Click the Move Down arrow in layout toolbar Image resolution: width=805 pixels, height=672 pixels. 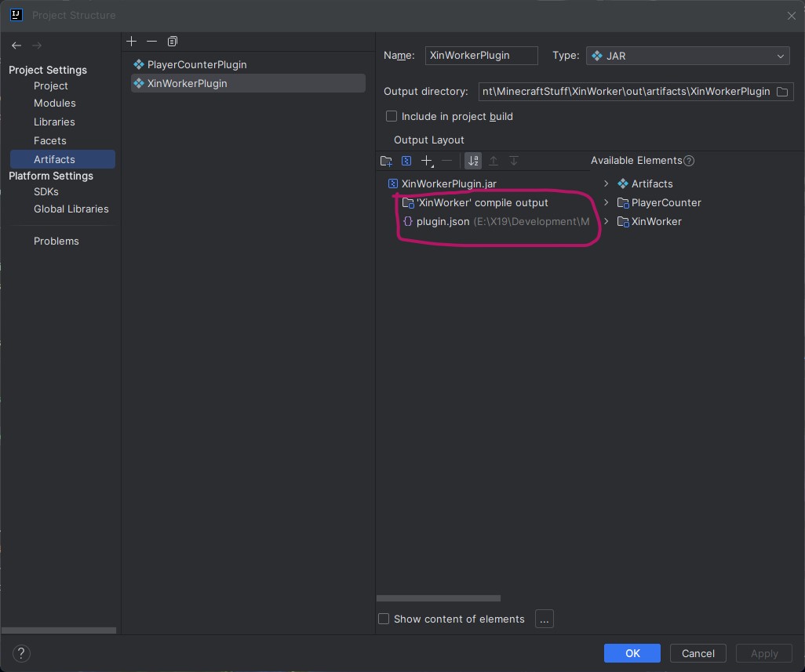coord(513,161)
